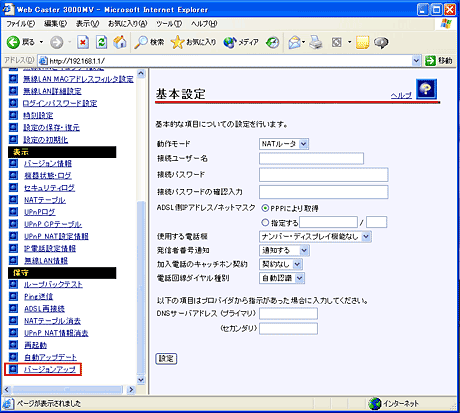Open the バージョンアップ link
The height and width of the screenshot is (413, 460).
pyautogui.click(x=50, y=369)
